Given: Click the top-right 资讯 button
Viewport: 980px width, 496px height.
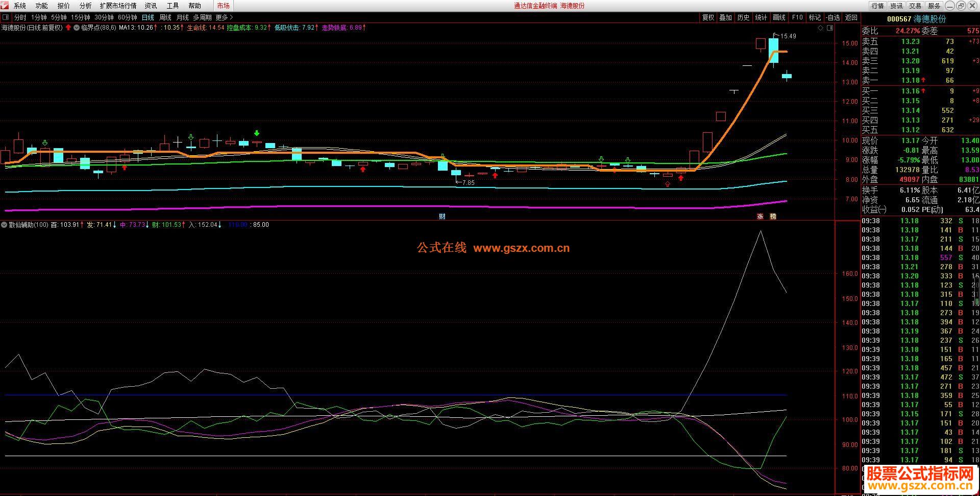Looking at the screenshot, I should [x=896, y=6].
